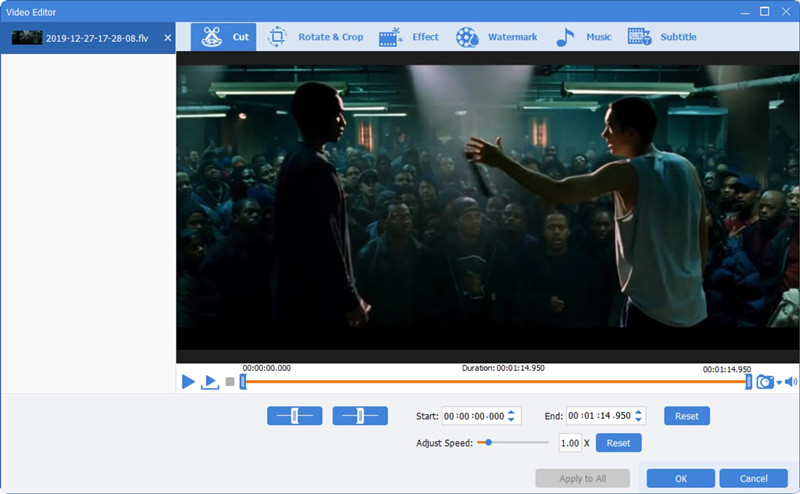
Task: Mute audio with the speaker icon
Action: point(791,382)
